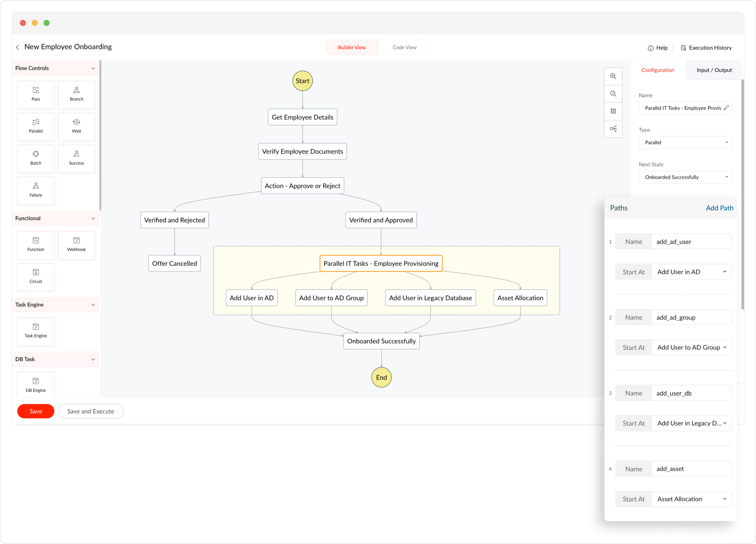Click the add_user_db name field

[x=691, y=393]
